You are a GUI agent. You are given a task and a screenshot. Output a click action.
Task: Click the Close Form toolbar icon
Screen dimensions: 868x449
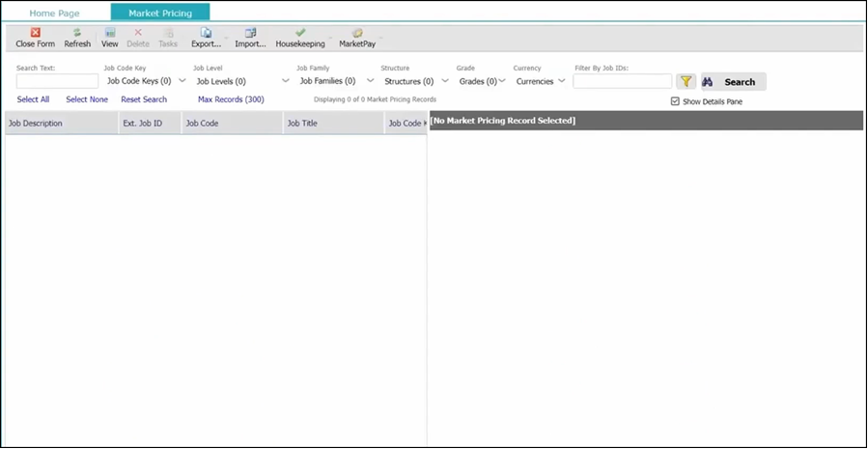(x=35, y=33)
